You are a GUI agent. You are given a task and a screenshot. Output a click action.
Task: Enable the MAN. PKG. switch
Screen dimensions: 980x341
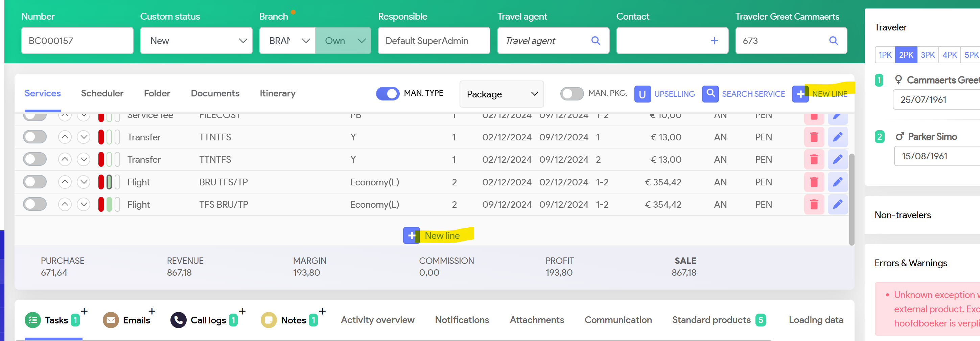tap(571, 94)
